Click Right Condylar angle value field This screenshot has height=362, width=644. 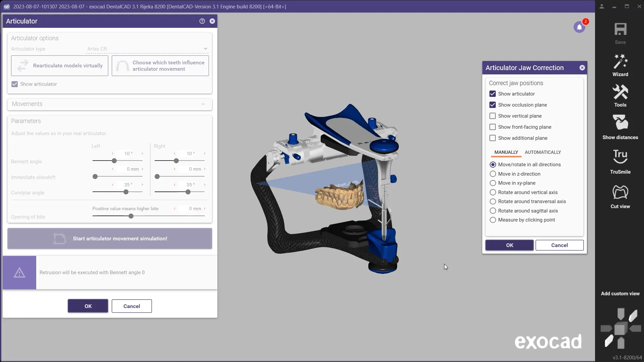pyautogui.click(x=190, y=185)
